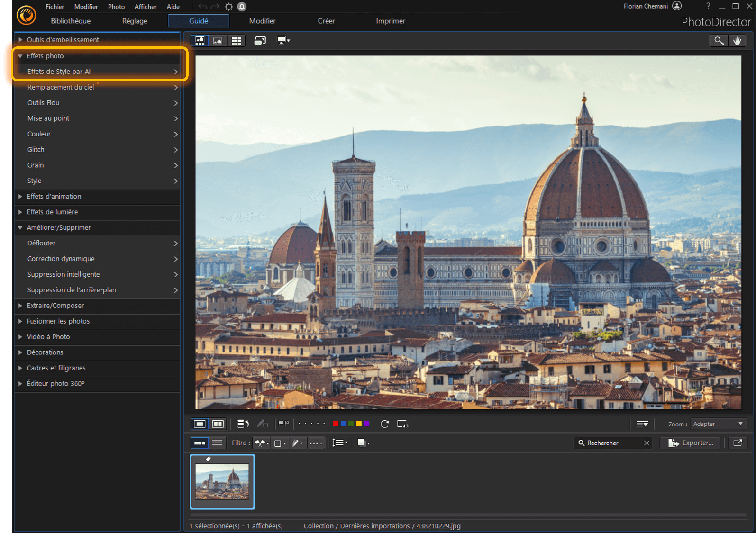Toggle the compare two photos view
The width and height of the screenshot is (756, 533).
click(218, 424)
